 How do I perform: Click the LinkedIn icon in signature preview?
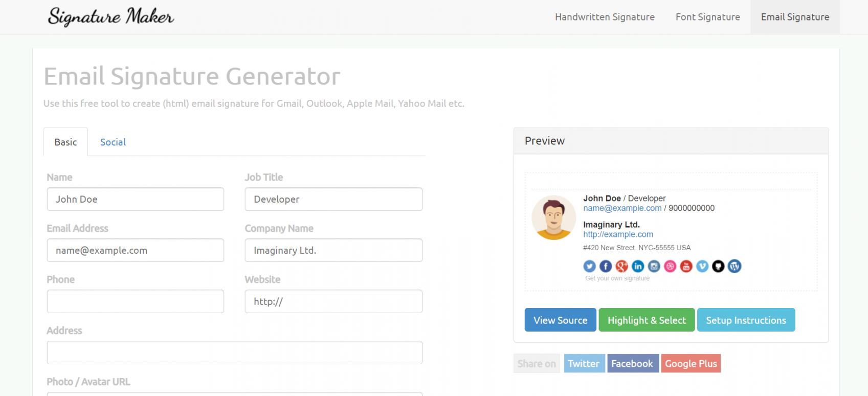coord(638,266)
